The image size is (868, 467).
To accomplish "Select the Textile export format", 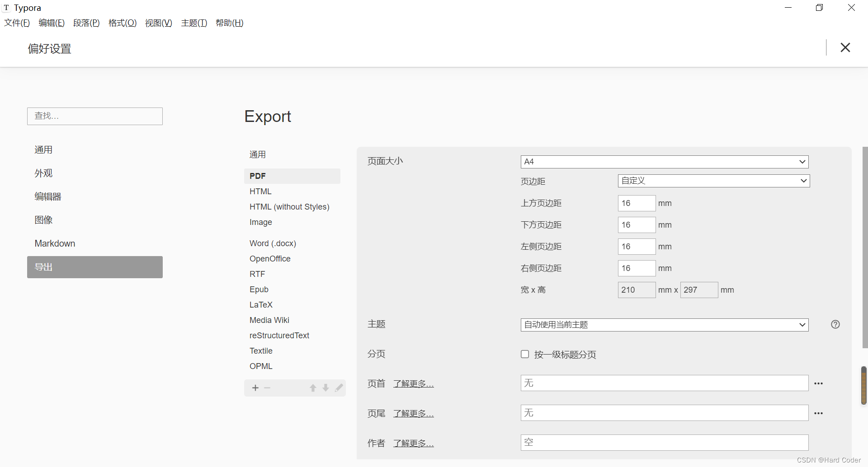I will 292,351.
